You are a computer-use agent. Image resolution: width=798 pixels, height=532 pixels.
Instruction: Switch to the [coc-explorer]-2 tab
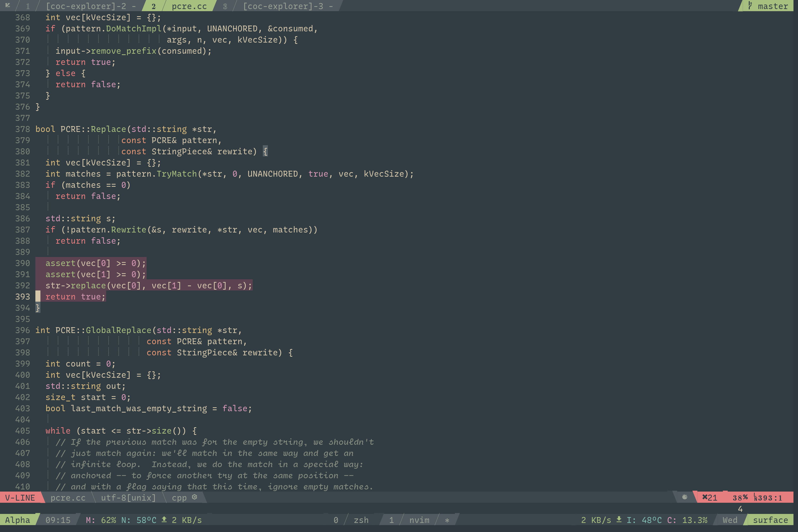86,6
